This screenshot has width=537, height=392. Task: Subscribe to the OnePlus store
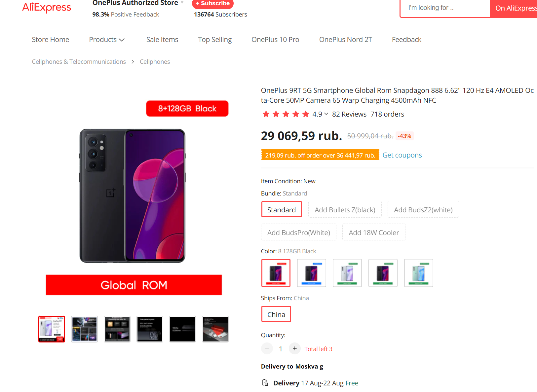(x=212, y=3)
